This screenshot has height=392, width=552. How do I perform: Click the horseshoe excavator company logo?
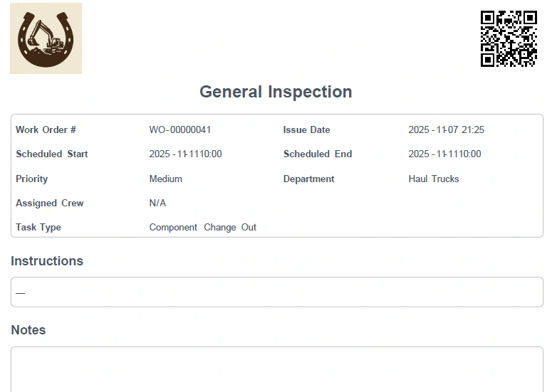pos(46,38)
